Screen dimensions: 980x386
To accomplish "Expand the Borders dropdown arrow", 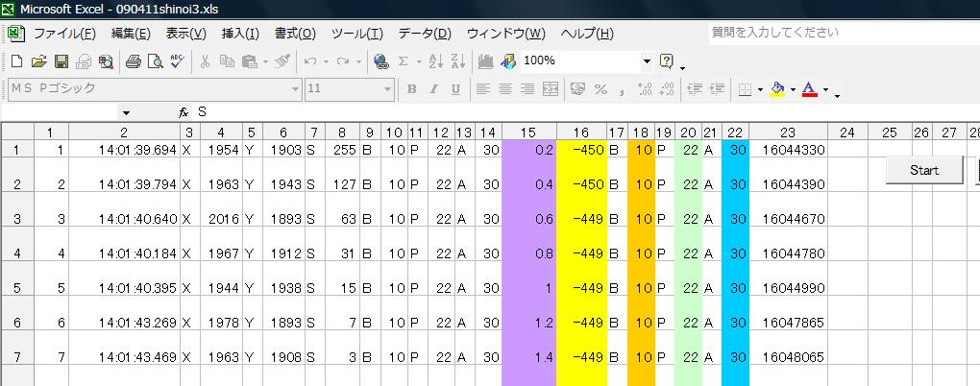I will tap(760, 90).
